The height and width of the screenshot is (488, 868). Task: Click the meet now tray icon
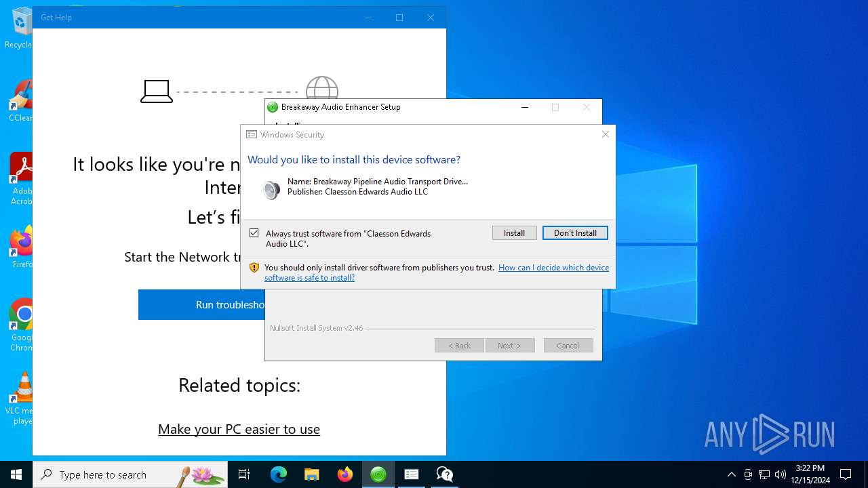(x=748, y=474)
